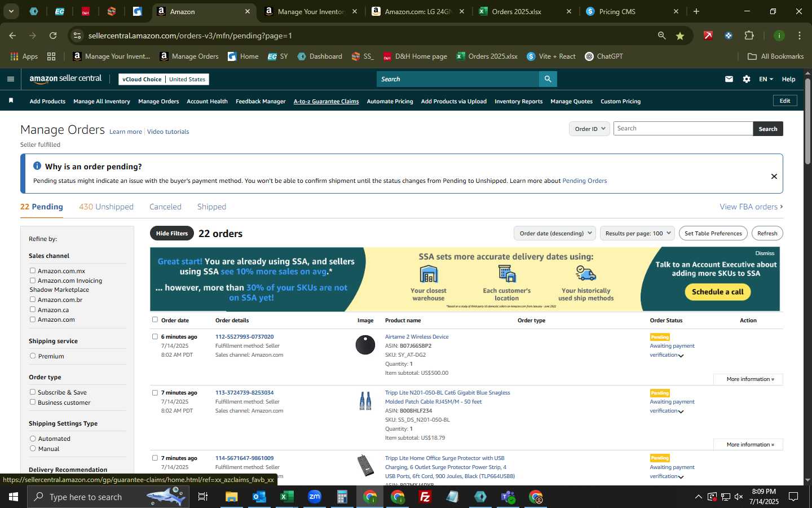Go back with the browser back arrow
The image size is (812, 508).
(12, 36)
